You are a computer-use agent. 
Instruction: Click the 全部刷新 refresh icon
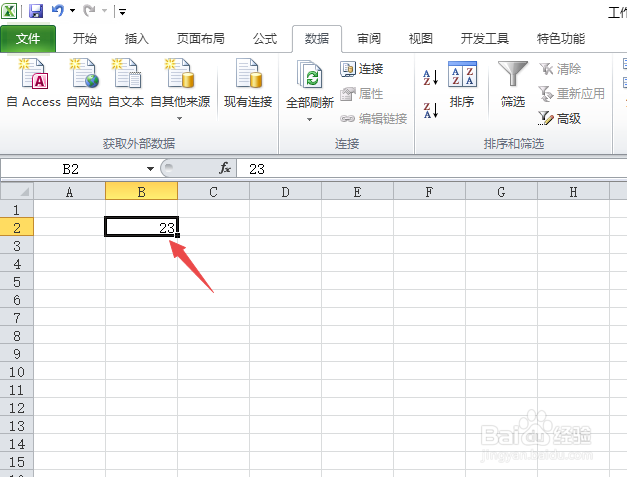[310, 75]
